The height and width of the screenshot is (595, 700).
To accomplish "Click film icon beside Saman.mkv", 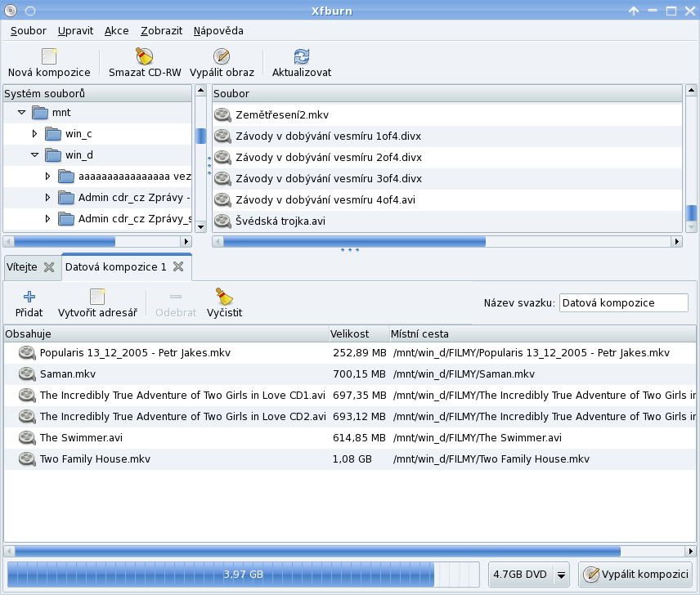I will 27,374.
